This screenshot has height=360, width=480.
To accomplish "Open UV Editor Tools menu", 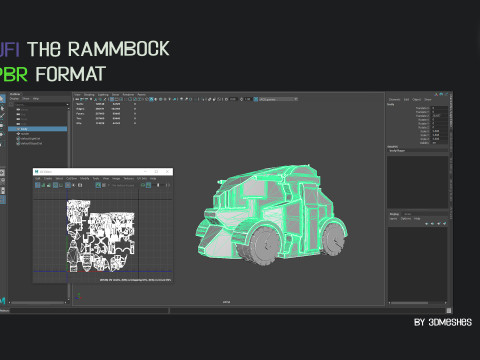I will [x=96, y=179].
